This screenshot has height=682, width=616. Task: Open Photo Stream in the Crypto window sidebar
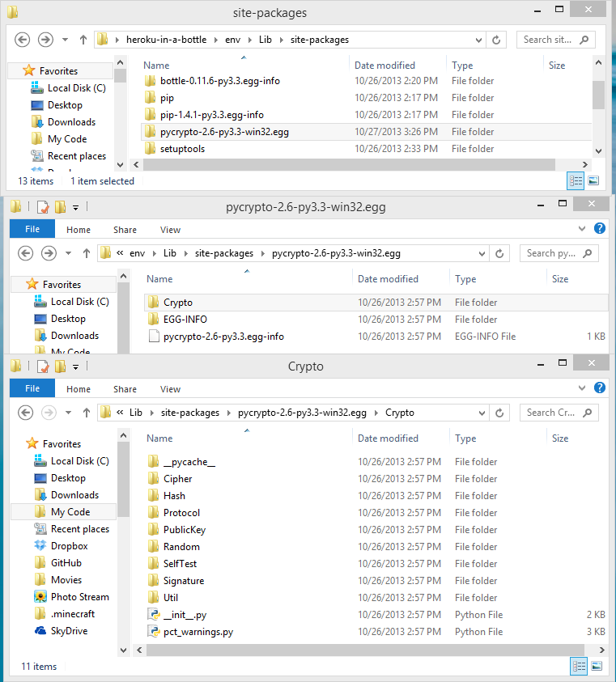pos(71,597)
